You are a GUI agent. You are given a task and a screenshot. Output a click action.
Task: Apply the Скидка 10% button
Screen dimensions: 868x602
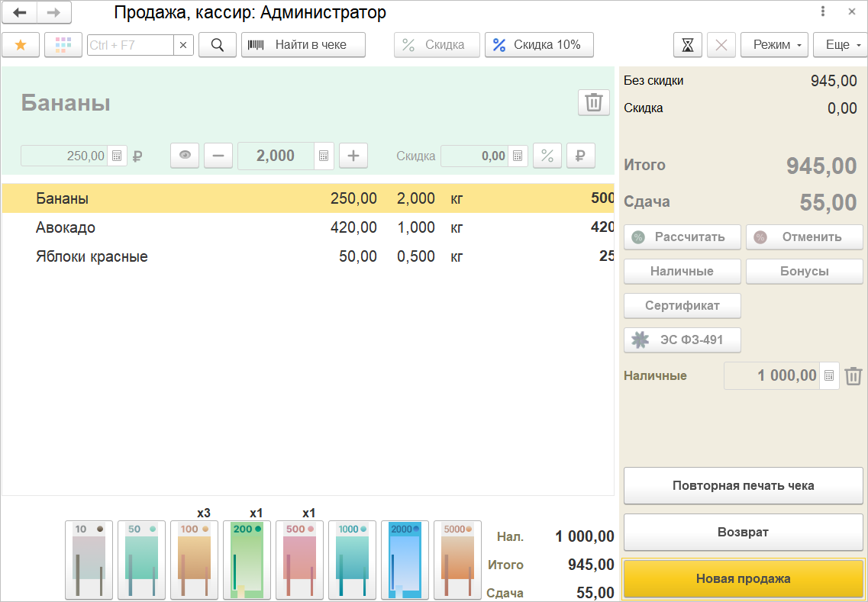coord(538,45)
